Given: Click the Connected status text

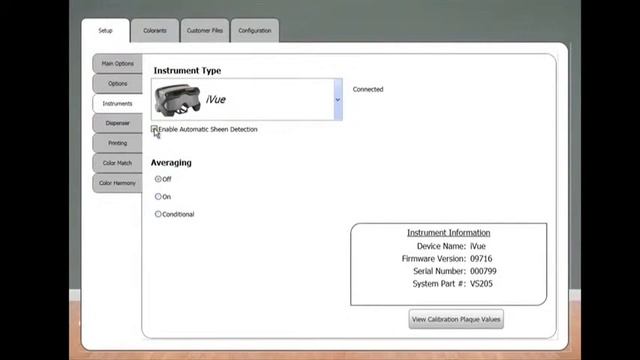Looking at the screenshot, I should pyautogui.click(x=368, y=89).
